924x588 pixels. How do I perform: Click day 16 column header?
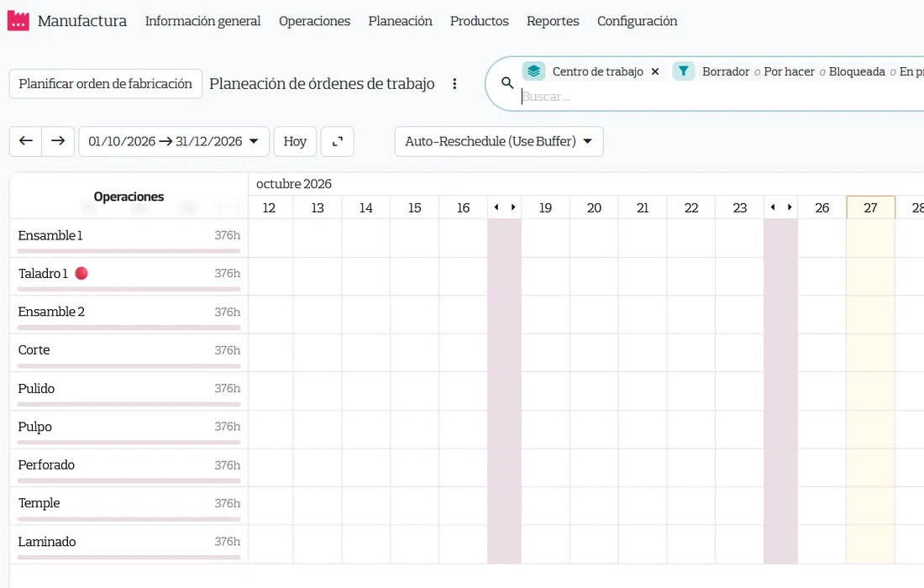[463, 207]
